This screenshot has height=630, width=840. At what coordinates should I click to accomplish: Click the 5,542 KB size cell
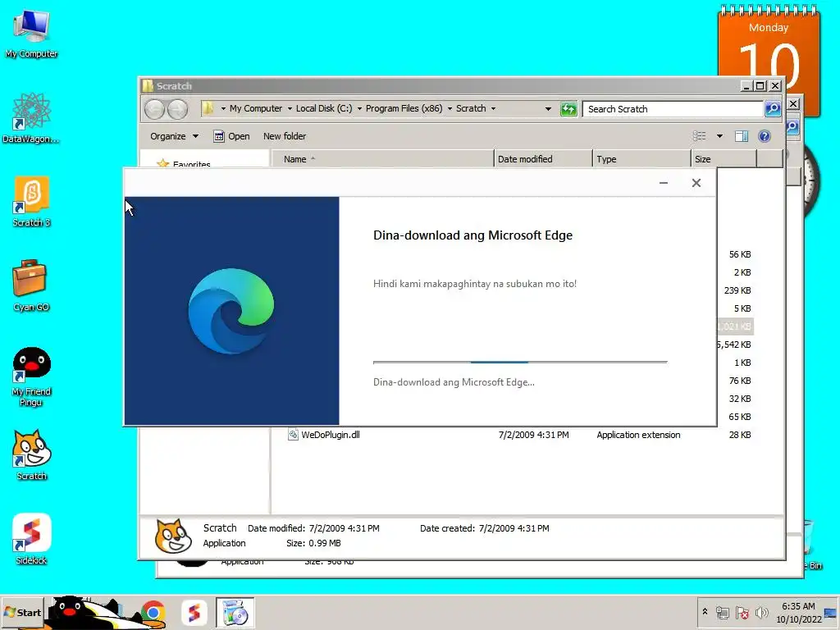tap(734, 345)
